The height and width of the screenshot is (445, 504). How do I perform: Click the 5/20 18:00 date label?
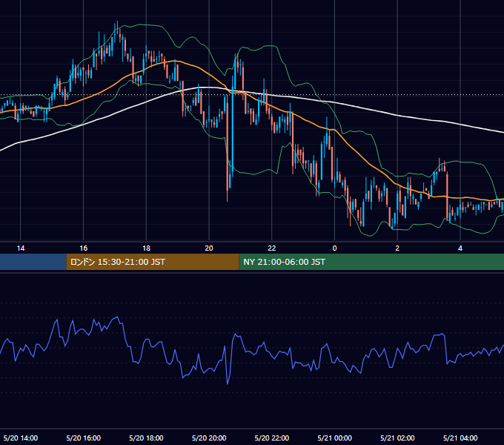click(x=146, y=438)
